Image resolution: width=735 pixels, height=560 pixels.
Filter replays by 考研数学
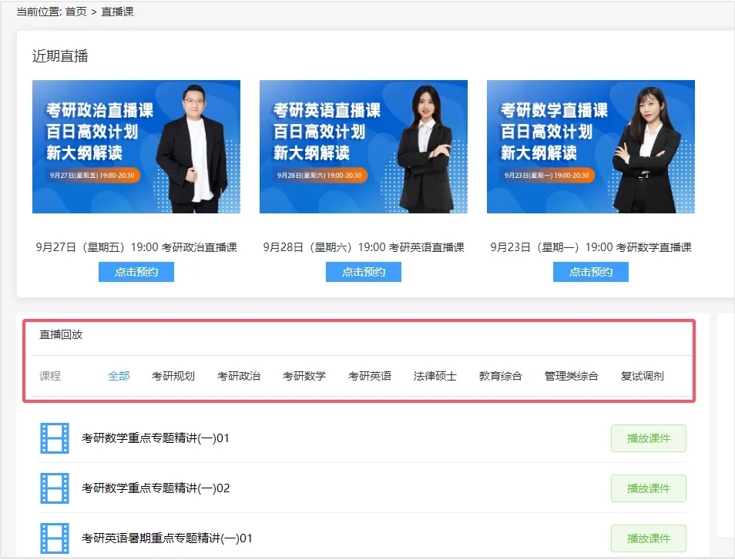point(304,376)
